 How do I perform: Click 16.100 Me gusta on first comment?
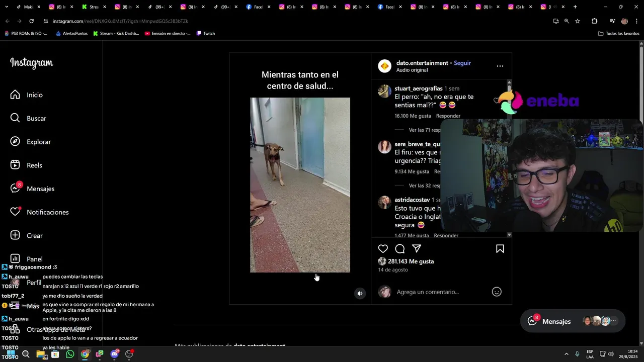(x=413, y=116)
